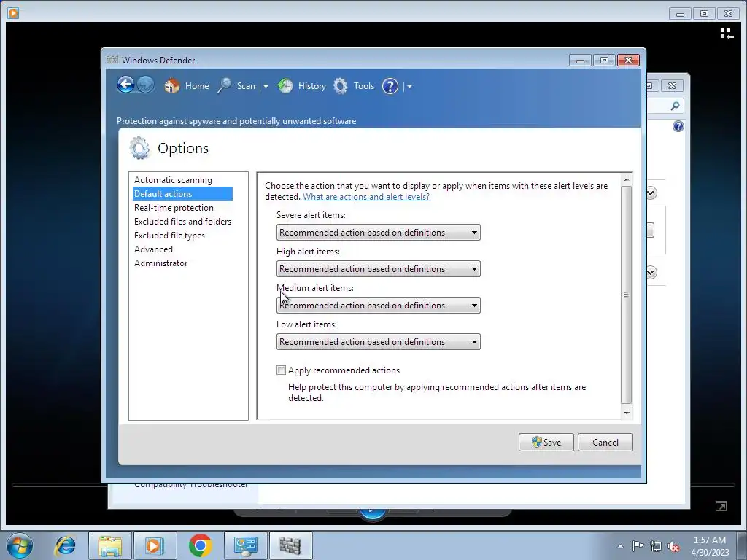
Task: Click the vertical scrollbar thumb in options pane
Action: 627,295
